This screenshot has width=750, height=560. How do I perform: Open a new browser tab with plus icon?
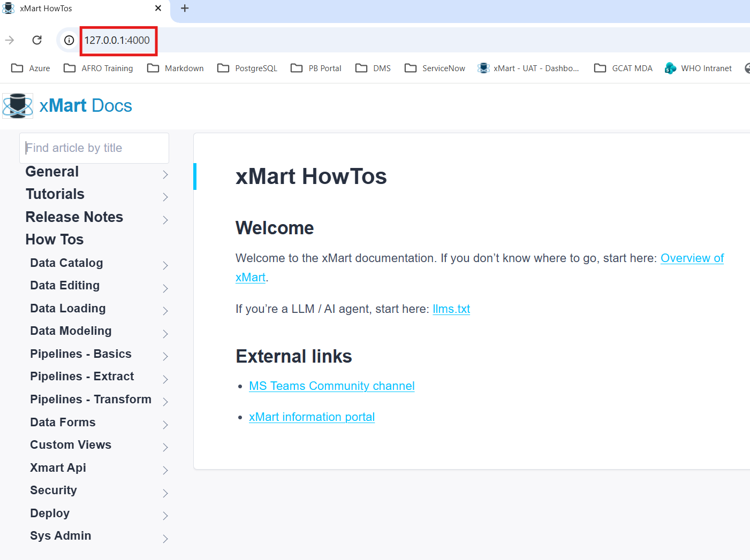[x=185, y=9]
